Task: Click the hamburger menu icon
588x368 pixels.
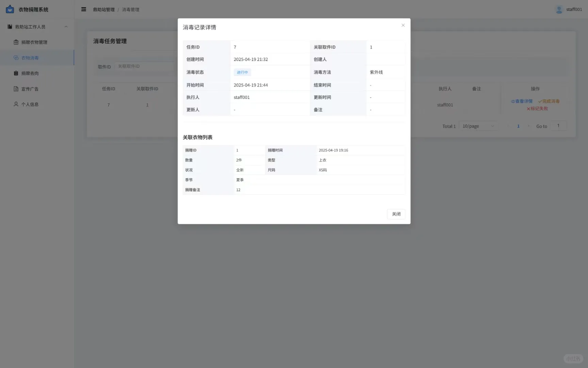Action: (x=83, y=9)
